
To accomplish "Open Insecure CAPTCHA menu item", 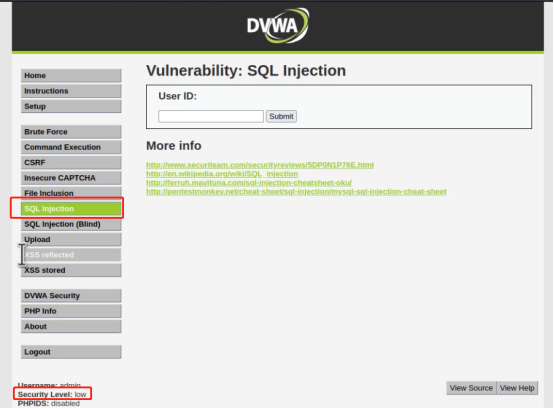I will (x=71, y=178).
